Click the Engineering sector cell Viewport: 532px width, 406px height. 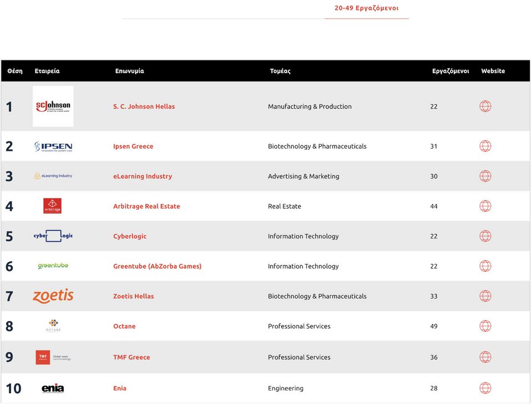coord(286,388)
